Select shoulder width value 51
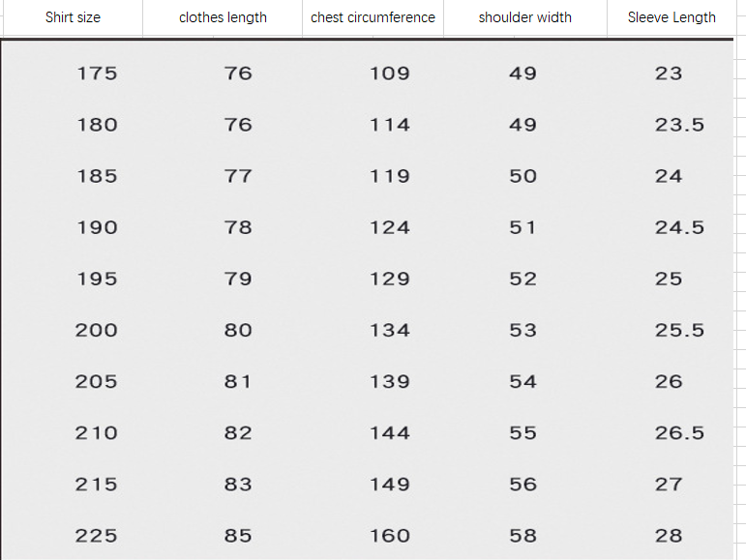746x560 pixels. [522, 228]
